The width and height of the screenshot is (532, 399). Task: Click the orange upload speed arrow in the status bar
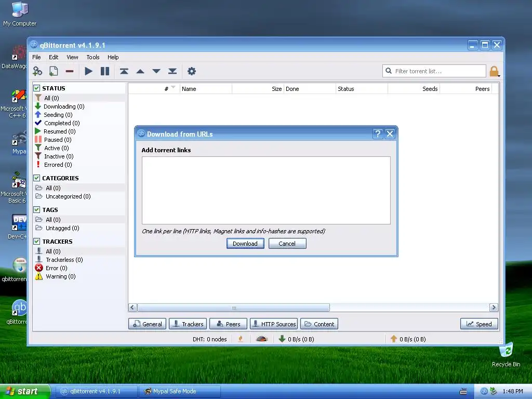point(394,339)
